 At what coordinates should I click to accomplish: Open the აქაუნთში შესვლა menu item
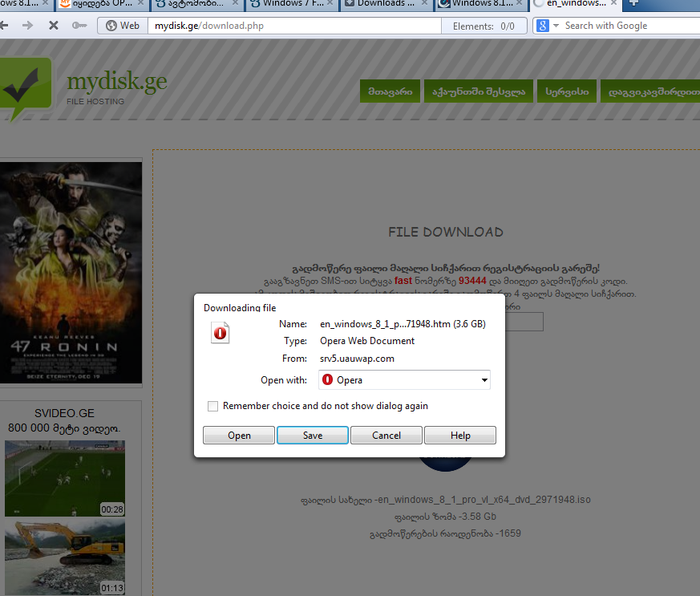coord(479,91)
